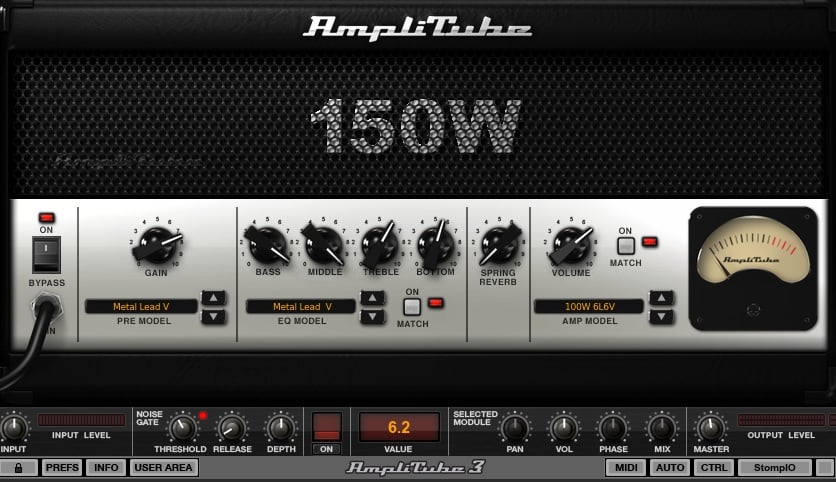This screenshot has height=482, width=836.
Task: Click the AmpliTube VU meter
Action: [x=753, y=269]
